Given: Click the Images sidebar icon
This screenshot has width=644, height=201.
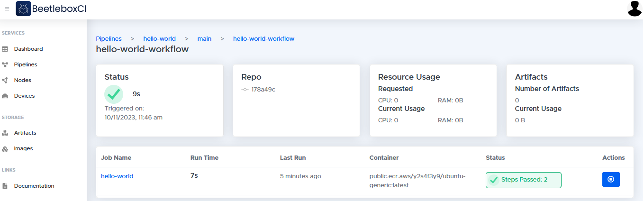Looking at the screenshot, I should point(5,148).
